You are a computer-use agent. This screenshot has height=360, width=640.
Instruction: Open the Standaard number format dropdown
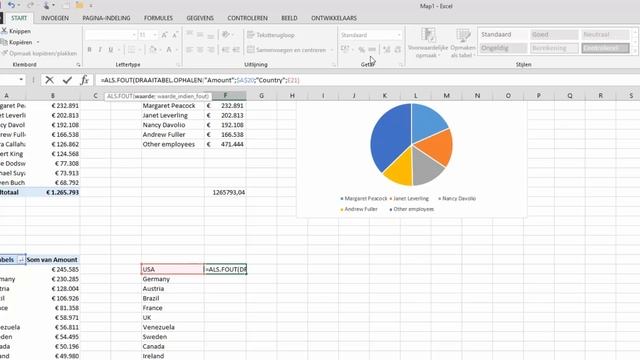tap(399, 35)
